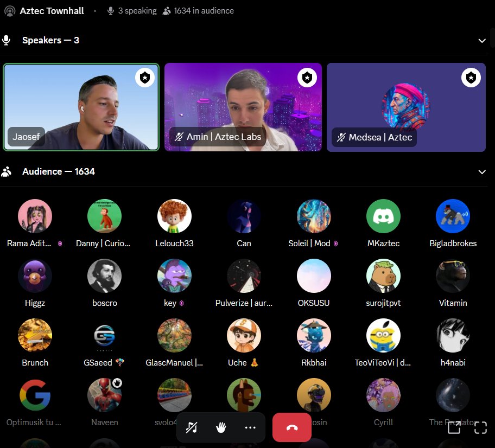Click the name Bigladbrokes
495x448 pixels.
453,244
